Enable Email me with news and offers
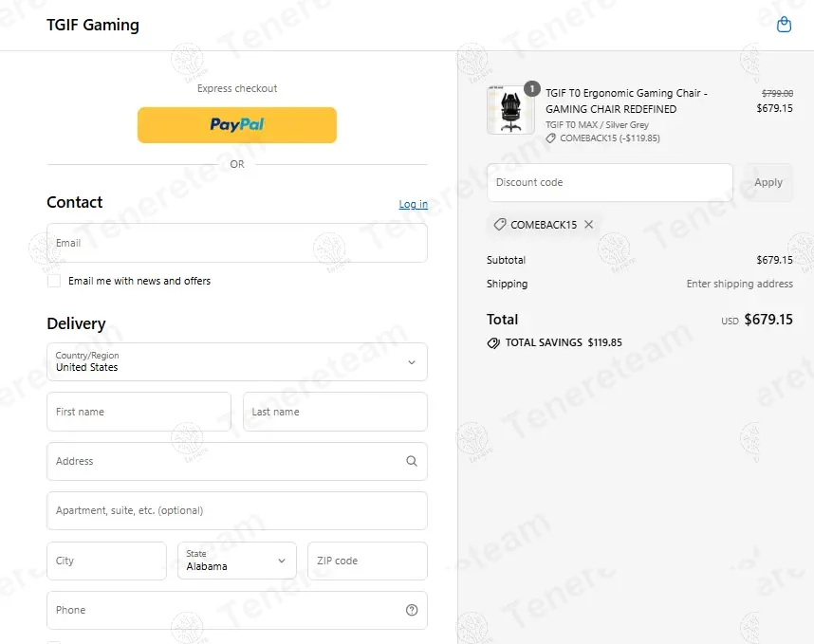This screenshot has height=644, width=814. click(x=54, y=281)
